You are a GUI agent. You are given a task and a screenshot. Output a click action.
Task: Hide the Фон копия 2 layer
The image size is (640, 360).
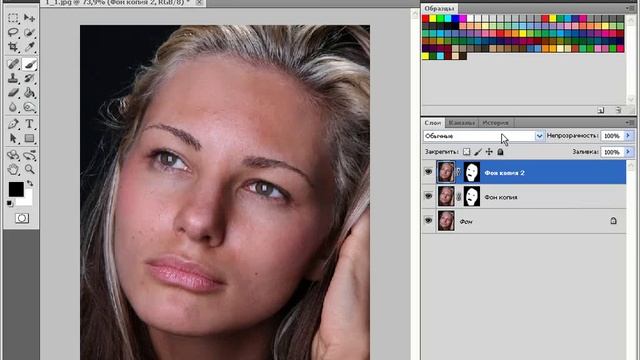[x=428, y=172]
